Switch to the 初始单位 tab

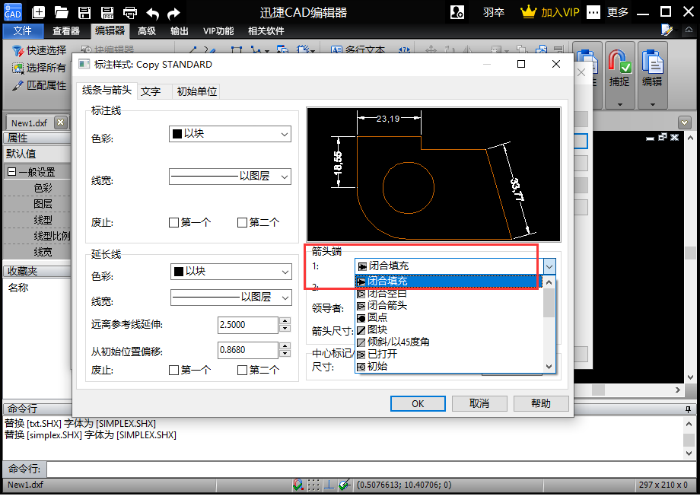click(197, 92)
